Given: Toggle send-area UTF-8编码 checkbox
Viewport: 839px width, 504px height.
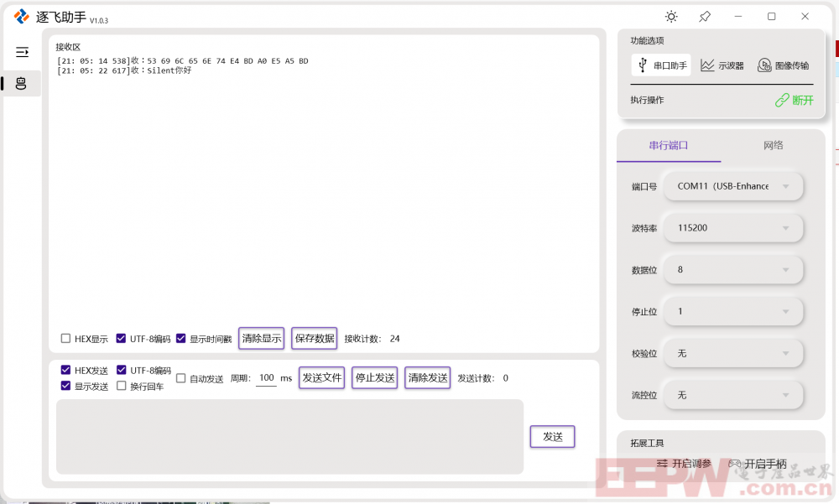Looking at the screenshot, I should coord(122,370).
